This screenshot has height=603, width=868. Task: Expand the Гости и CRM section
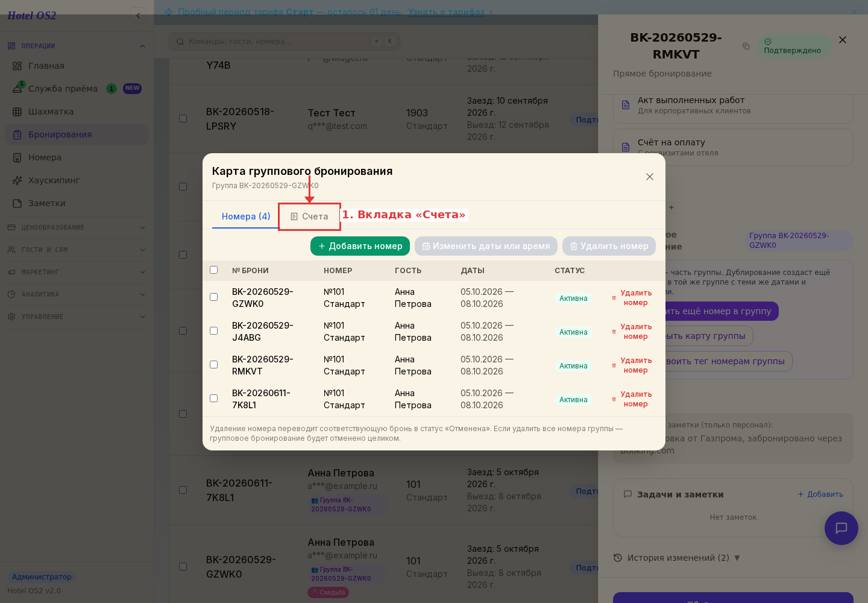coord(77,250)
